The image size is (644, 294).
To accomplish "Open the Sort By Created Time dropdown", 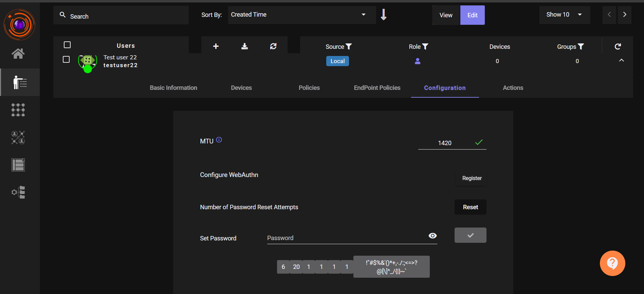I will [302, 15].
